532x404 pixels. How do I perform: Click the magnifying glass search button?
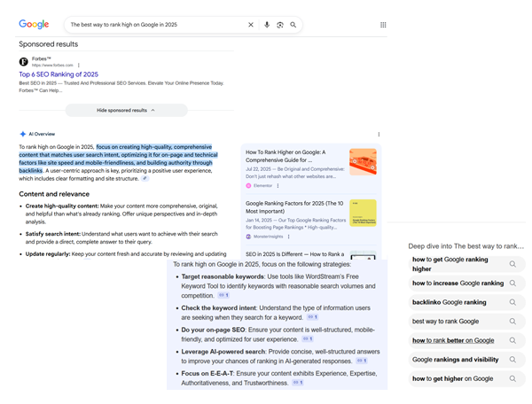click(x=293, y=25)
